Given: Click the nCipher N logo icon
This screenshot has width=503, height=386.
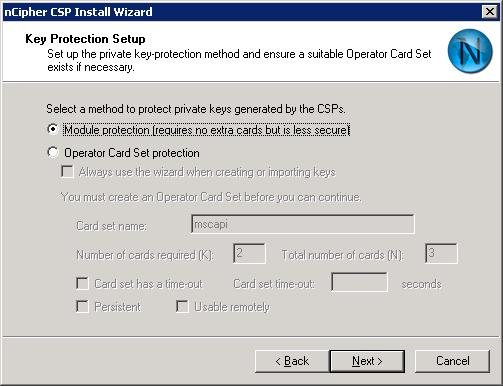Looking at the screenshot, I should [470, 51].
